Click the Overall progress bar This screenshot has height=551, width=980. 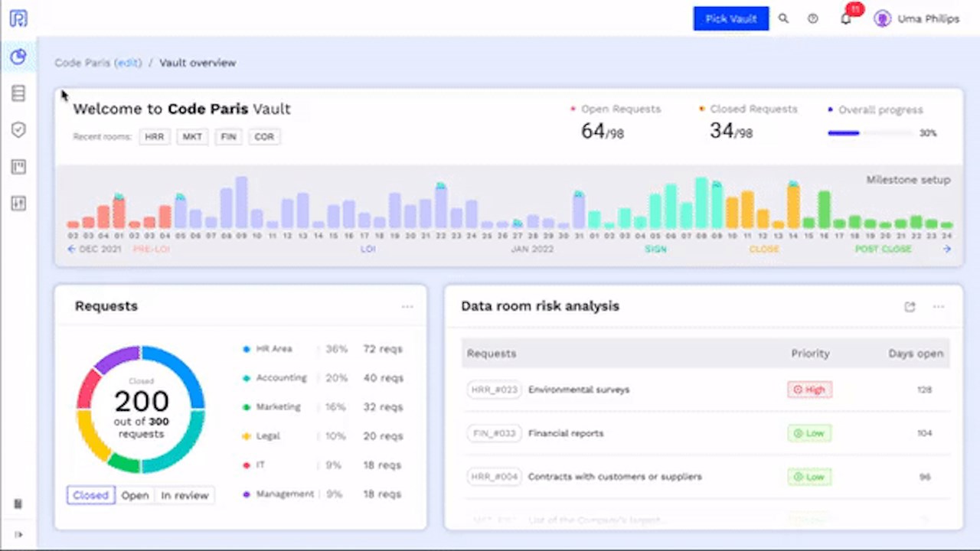pyautogui.click(x=871, y=133)
